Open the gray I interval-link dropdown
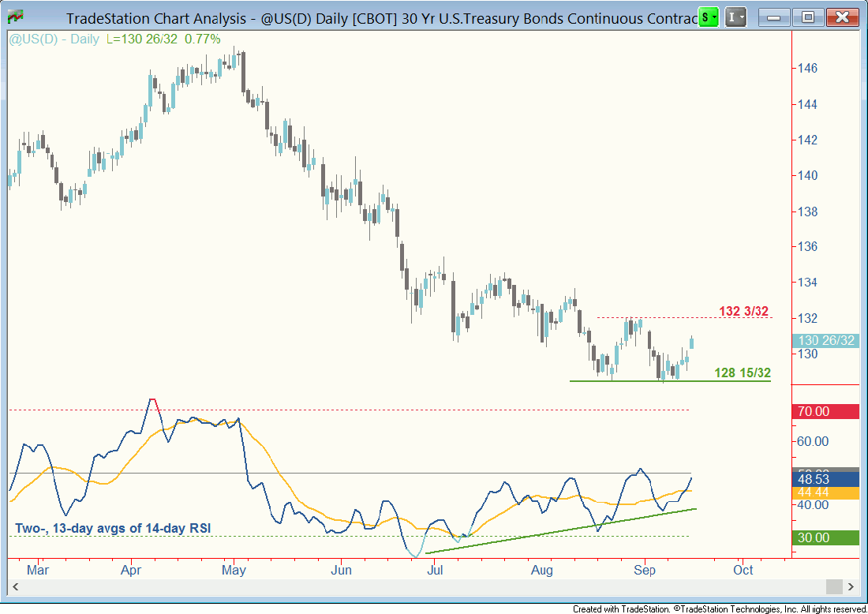The height and width of the screenshot is (614, 868). pos(736,17)
